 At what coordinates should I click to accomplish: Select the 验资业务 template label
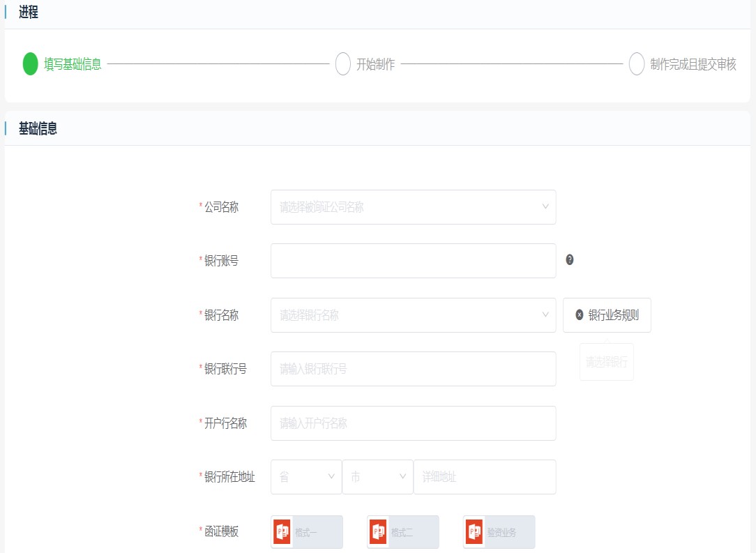click(502, 533)
